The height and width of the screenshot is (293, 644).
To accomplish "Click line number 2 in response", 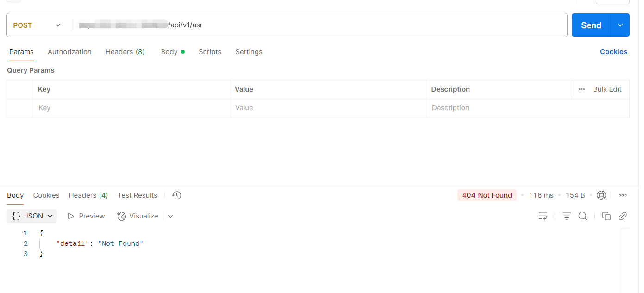I will click(25, 243).
